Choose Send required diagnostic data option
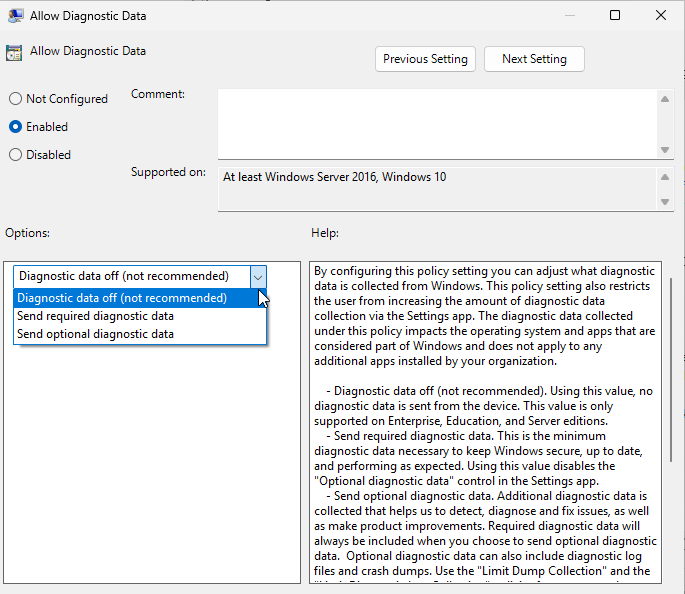 (140, 316)
